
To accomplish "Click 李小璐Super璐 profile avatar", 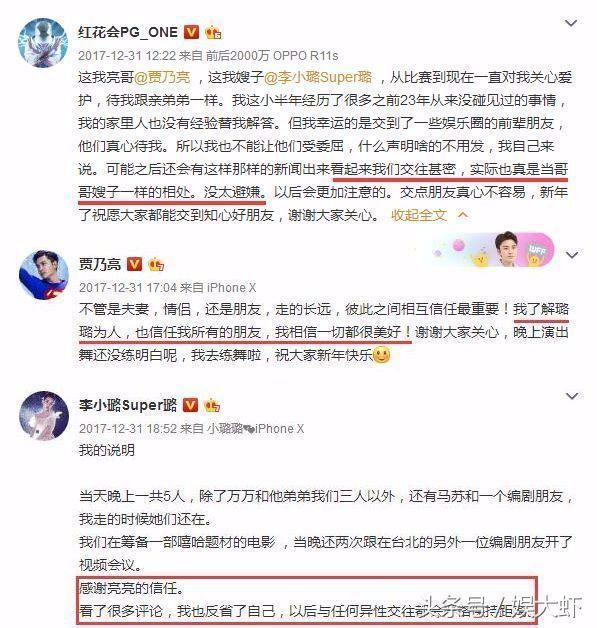I will [44, 416].
